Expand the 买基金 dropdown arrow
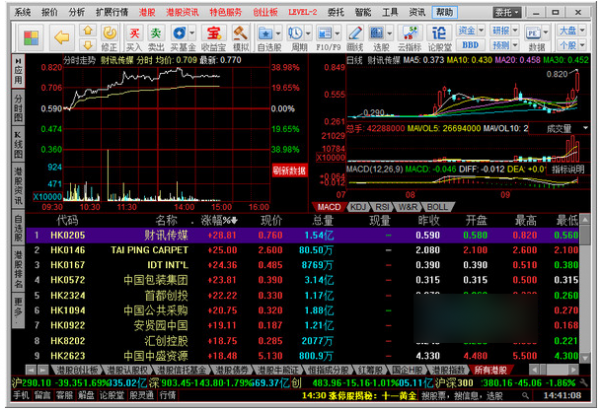600x410 pixels. click(192, 33)
